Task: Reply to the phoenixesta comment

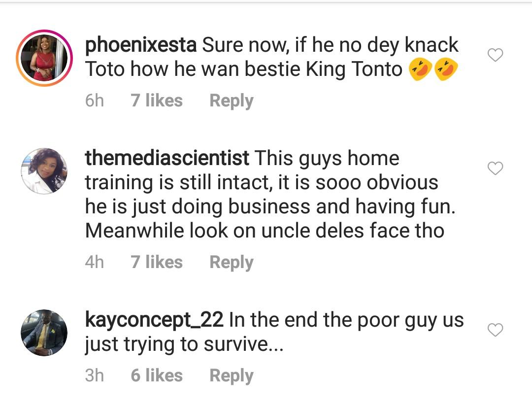Action: (231, 101)
